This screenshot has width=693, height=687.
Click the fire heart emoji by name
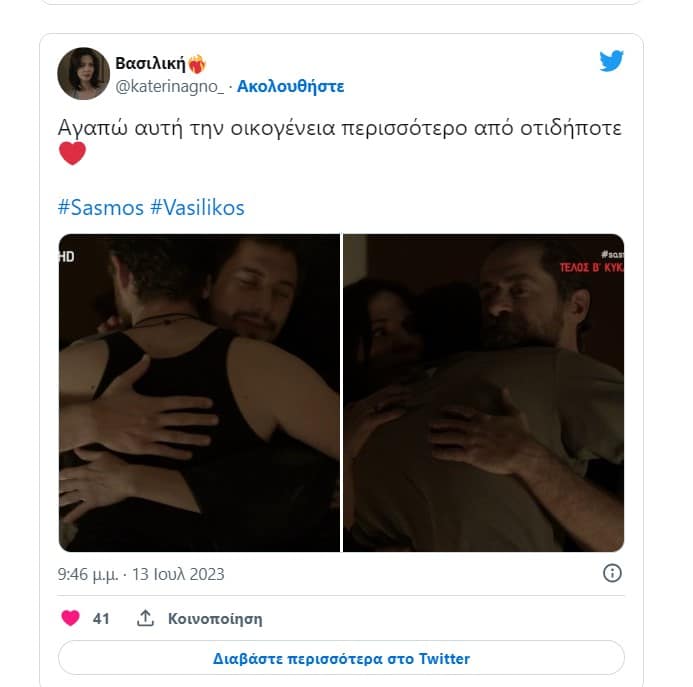point(197,65)
